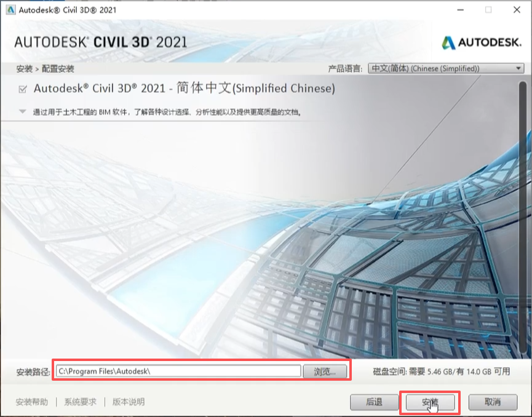
Task: Cancel setup with the 取消 button
Action: (492, 402)
